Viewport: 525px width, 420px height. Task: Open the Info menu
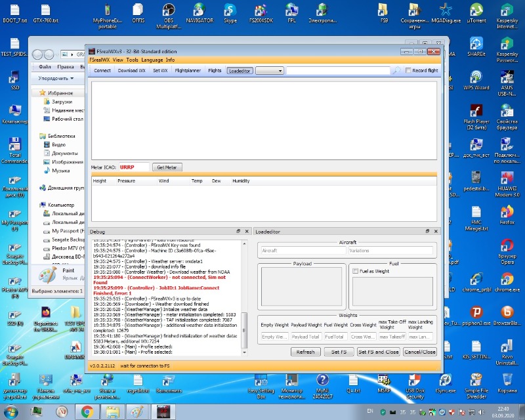[x=170, y=60]
